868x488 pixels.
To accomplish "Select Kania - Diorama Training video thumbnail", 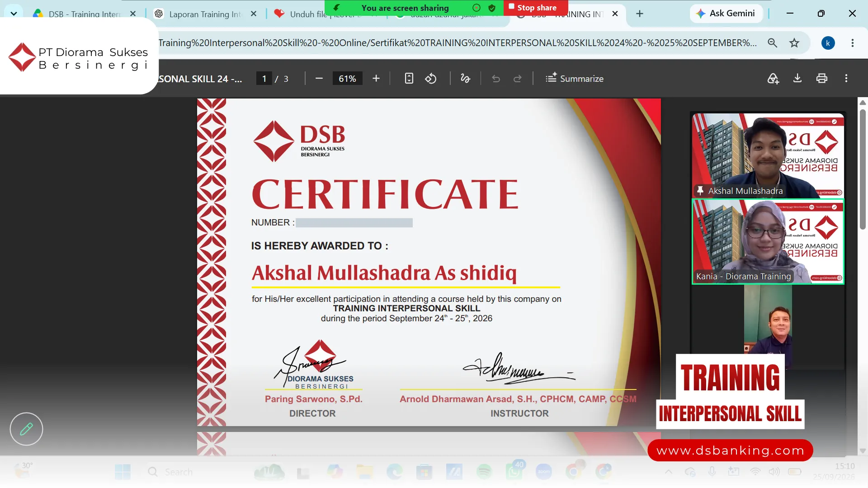I will coord(768,242).
